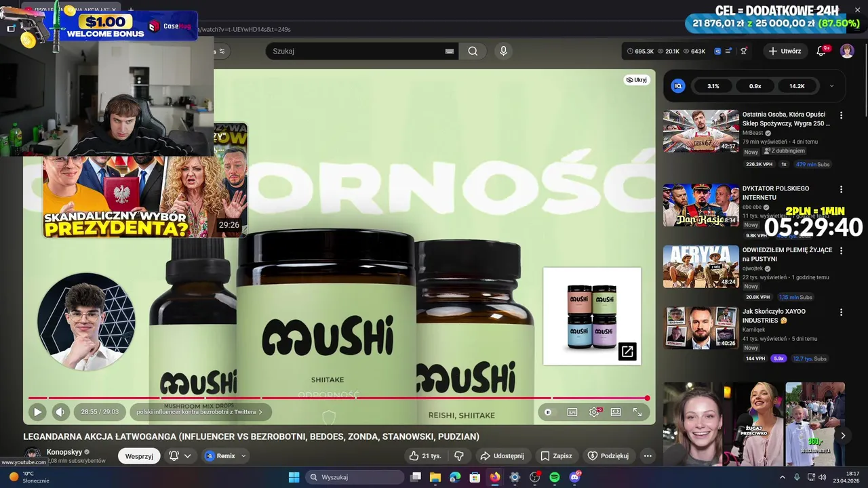Open chapter 'polski influencer kontra bezrobotni z Twittera'
The height and width of the screenshot is (488, 868).
(x=200, y=411)
